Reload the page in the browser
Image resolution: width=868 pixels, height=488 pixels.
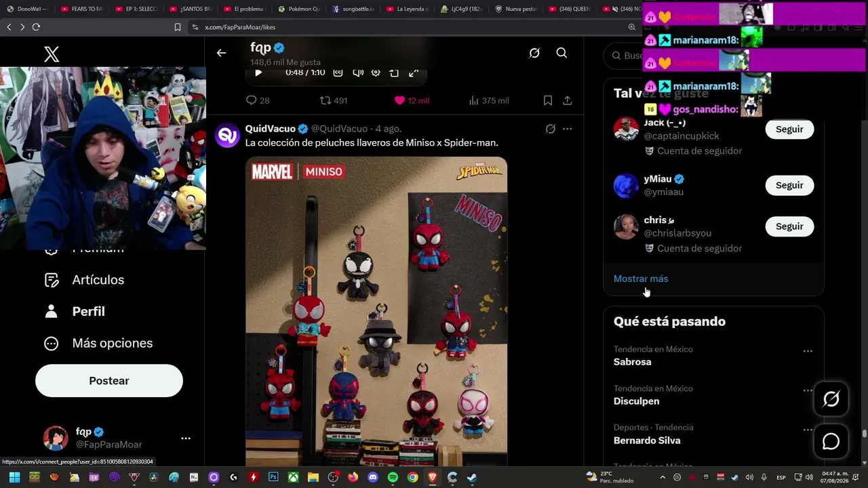coord(36,27)
